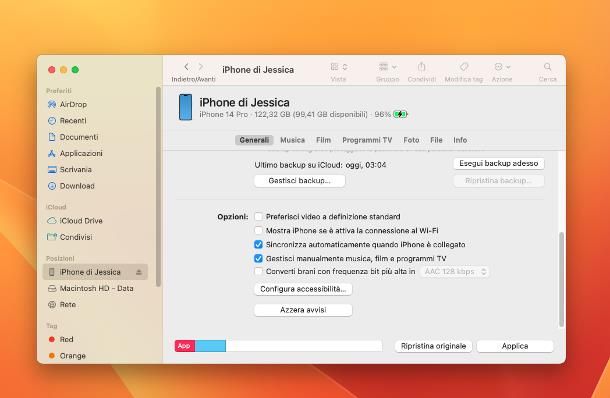Open the AAC 128 kbps dropdown
Viewport: 610px width, 398px height.
[x=455, y=272]
